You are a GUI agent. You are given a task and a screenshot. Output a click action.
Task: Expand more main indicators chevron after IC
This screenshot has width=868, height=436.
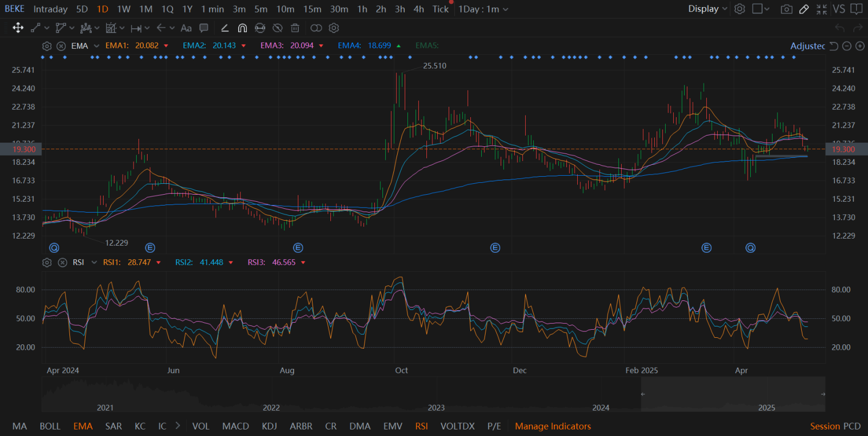[178, 426]
